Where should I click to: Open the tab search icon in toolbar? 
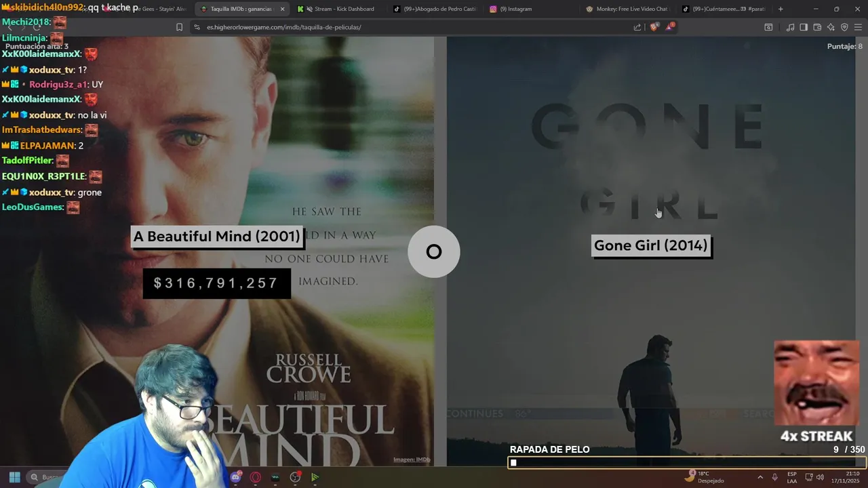[x=768, y=27]
